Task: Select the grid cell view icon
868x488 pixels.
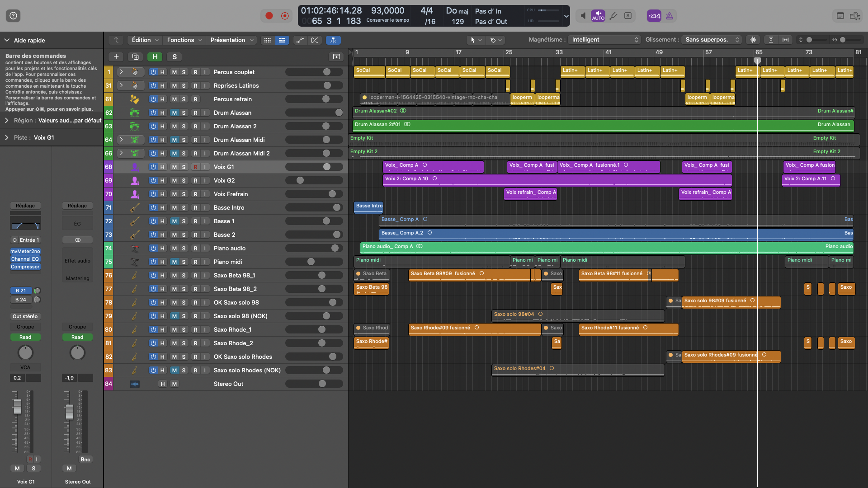Action: pyautogui.click(x=267, y=40)
